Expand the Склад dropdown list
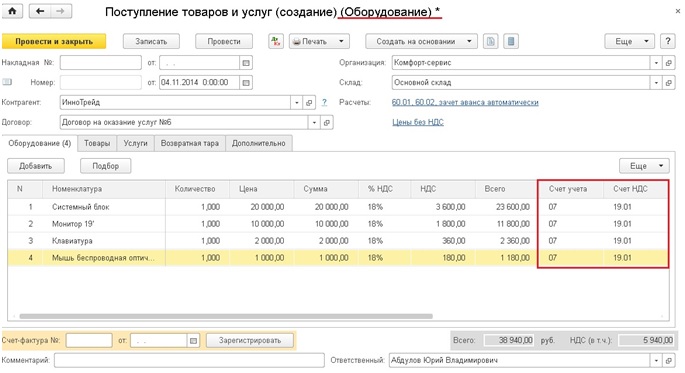The image size is (685, 373). click(x=656, y=83)
